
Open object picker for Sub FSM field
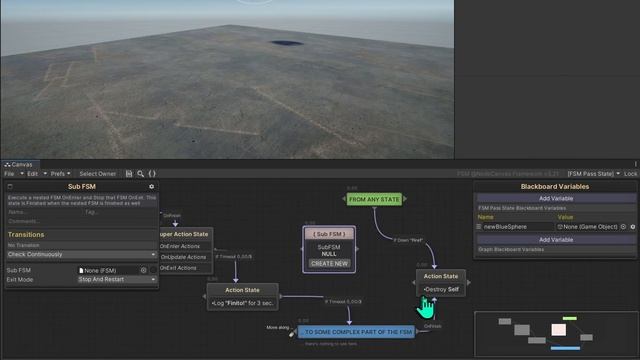[x=143, y=270]
